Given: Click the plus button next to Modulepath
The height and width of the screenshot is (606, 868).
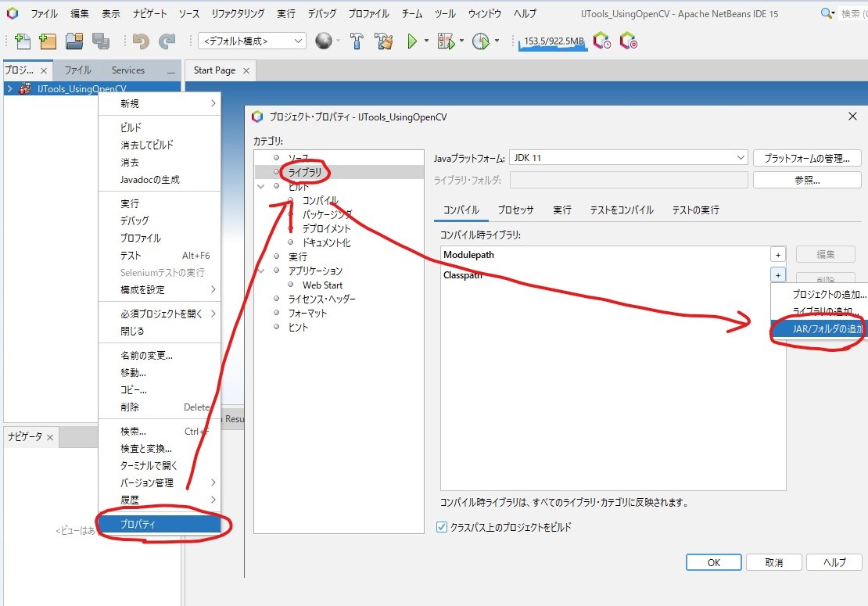Looking at the screenshot, I should coord(778,255).
